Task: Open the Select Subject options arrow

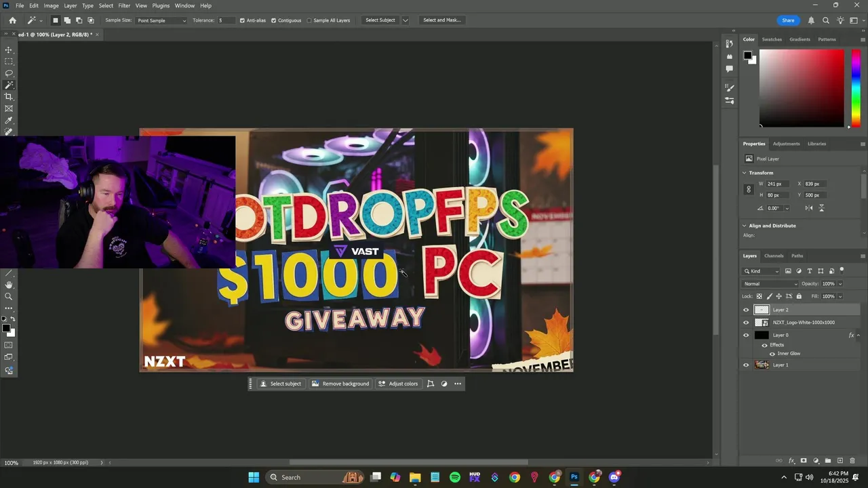Action: [406, 20]
